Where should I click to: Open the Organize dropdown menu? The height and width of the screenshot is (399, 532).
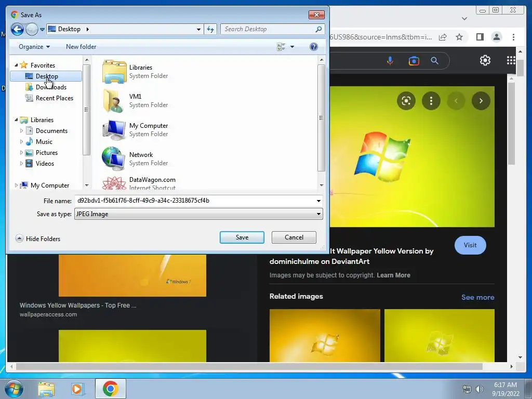pyautogui.click(x=34, y=47)
